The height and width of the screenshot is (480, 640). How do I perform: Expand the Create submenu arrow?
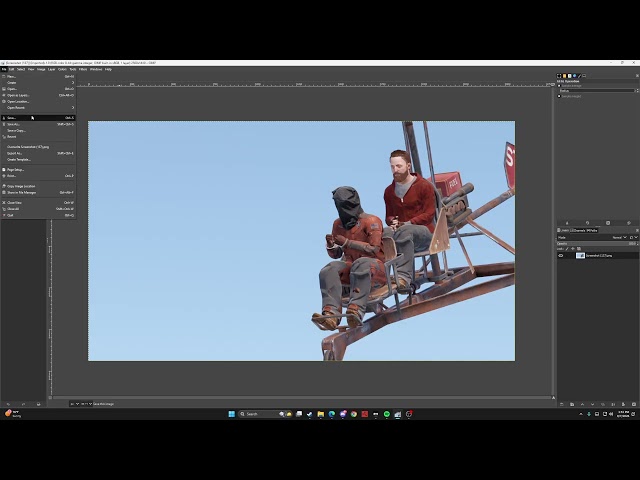click(73, 82)
